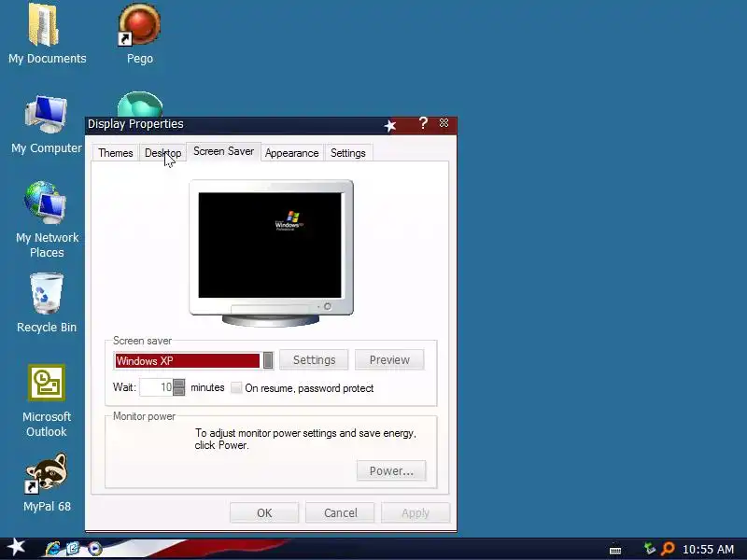This screenshot has height=560, width=747.
Task: Open screen saver Settings button
Action: pyautogui.click(x=314, y=360)
